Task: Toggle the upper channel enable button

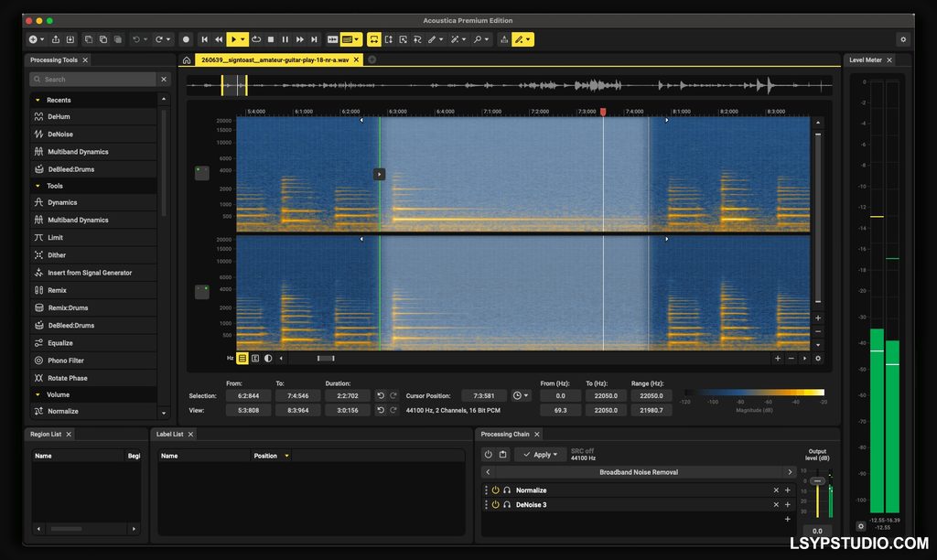Action: pyautogui.click(x=202, y=173)
